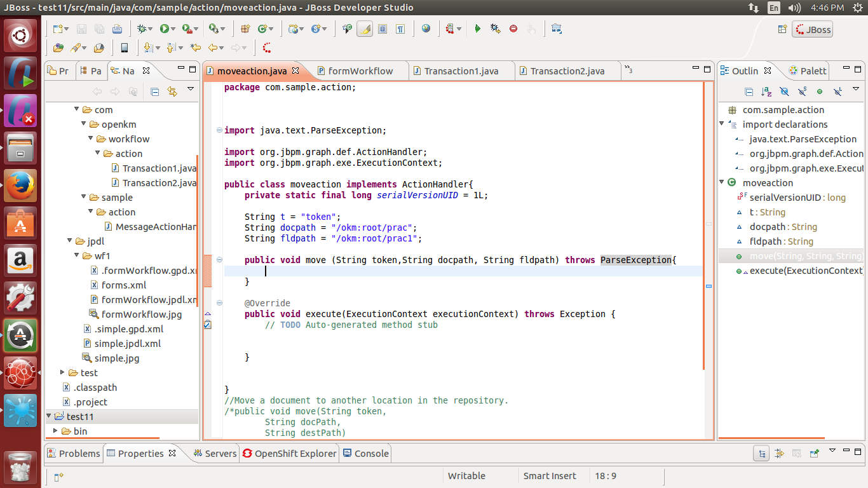This screenshot has width=868, height=488.
Task: Sort Outline members alphabetically
Action: point(766,91)
